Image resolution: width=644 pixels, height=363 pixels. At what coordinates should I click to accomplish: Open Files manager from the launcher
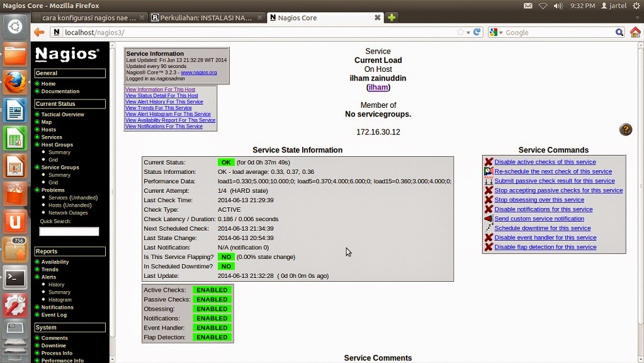(x=14, y=55)
